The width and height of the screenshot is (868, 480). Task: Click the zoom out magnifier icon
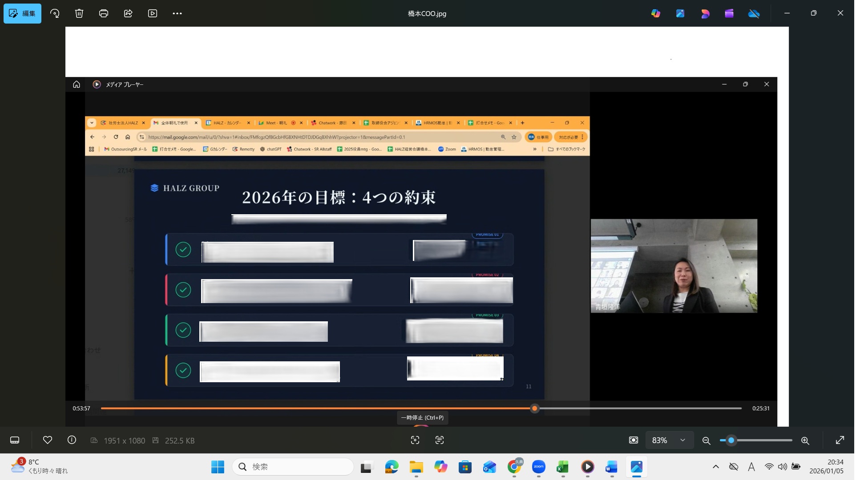tap(706, 440)
